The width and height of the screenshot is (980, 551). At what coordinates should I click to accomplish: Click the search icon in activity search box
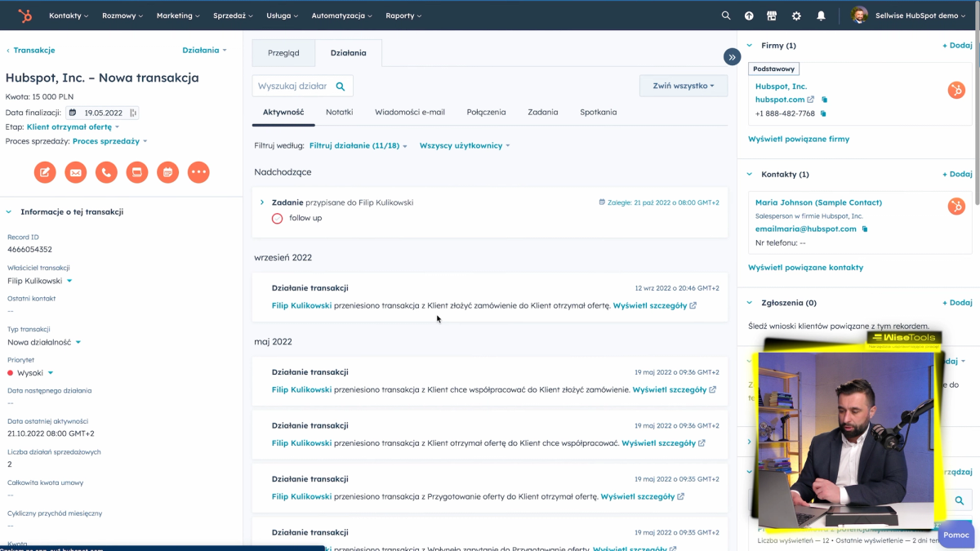pos(341,86)
